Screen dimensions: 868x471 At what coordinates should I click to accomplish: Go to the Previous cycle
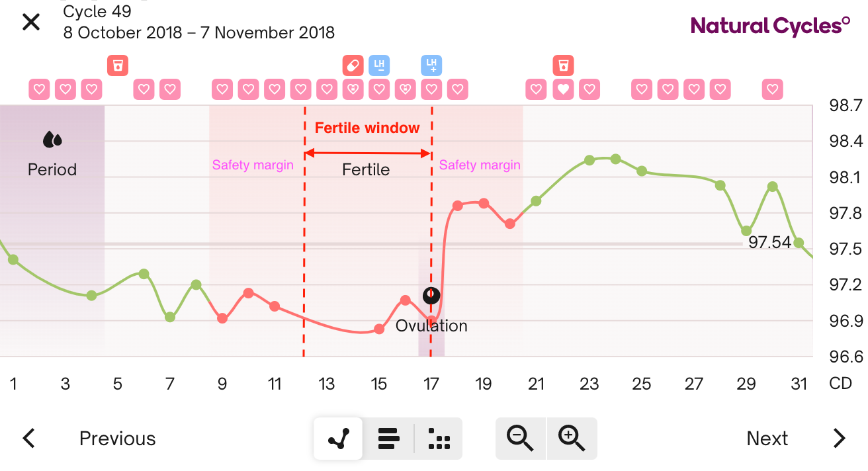click(x=117, y=438)
